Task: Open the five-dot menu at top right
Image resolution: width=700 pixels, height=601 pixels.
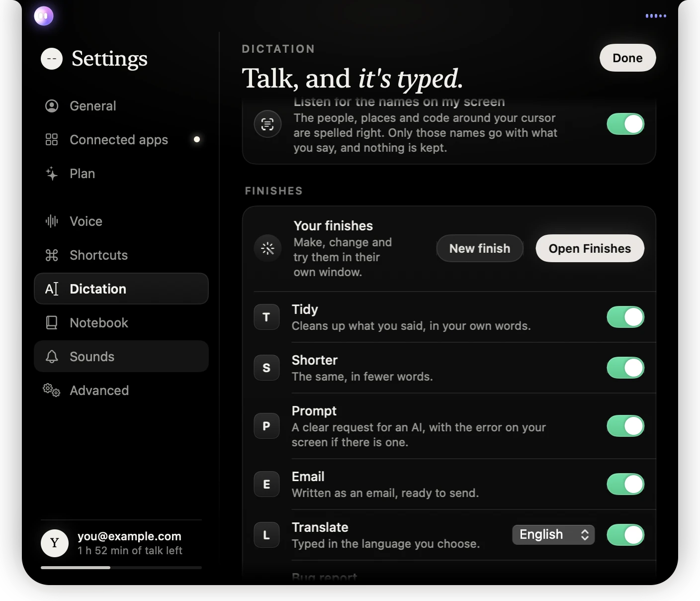Action: click(656, 16)
